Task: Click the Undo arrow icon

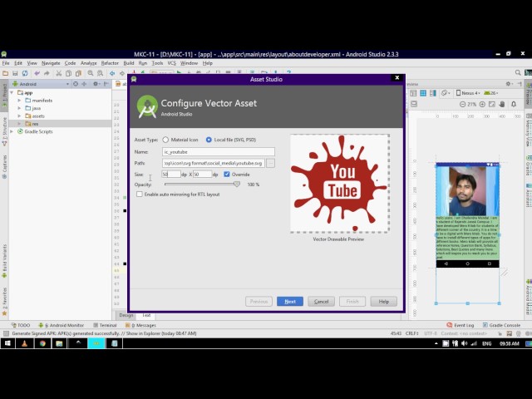Action: pos(37,73)
